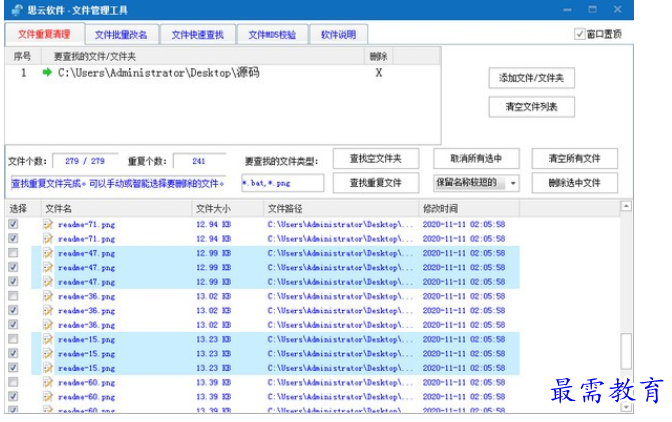Toggle the 窗口置顶 checkbox
The image size is (672, 422).
[x=579, y=34]
